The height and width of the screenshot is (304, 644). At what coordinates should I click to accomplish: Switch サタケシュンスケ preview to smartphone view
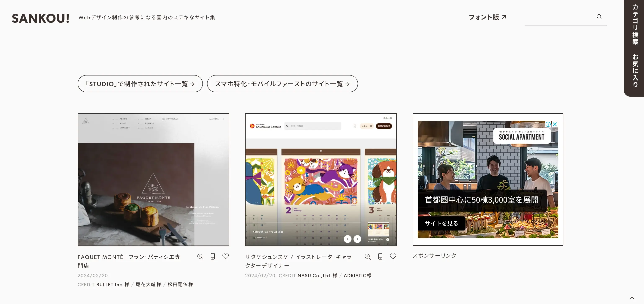[x=380, y=256]
